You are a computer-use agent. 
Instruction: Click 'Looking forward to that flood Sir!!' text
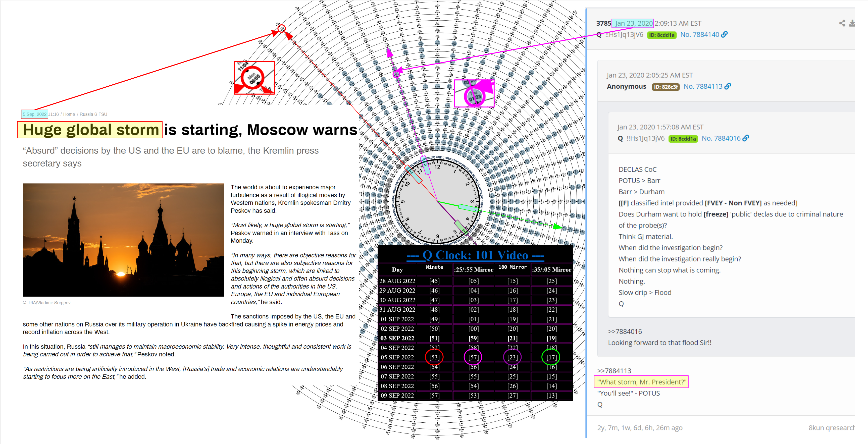(x=659, y=343)
